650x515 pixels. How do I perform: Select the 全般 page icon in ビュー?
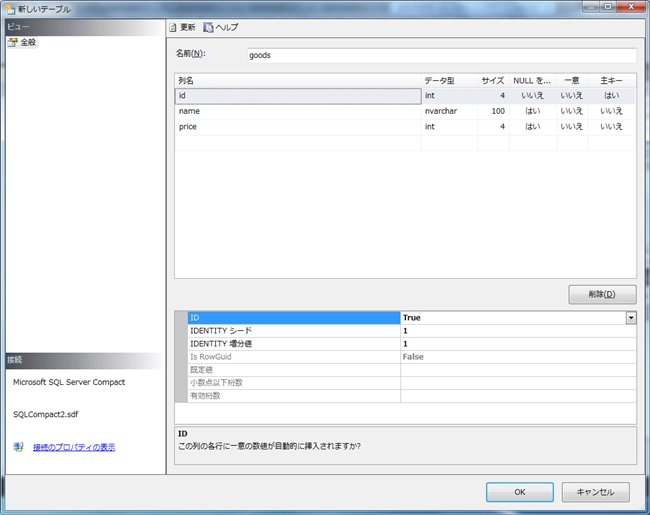click(13, 42)
